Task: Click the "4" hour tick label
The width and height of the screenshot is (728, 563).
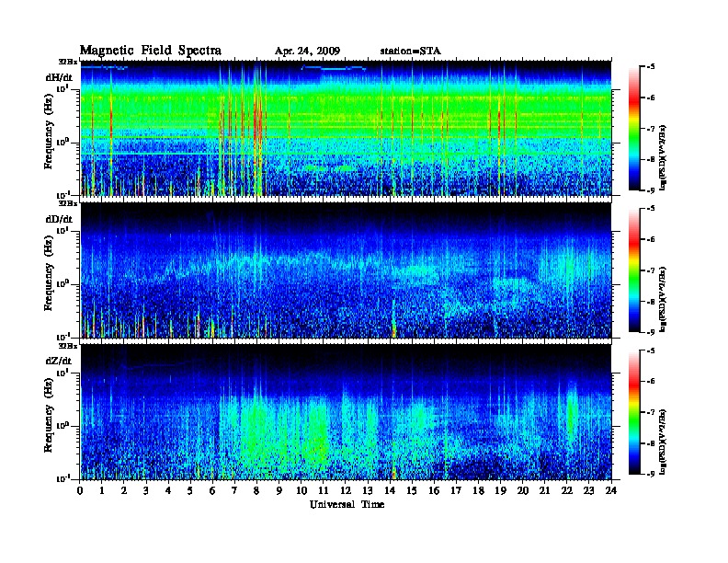Action: (x=168, y=491)
